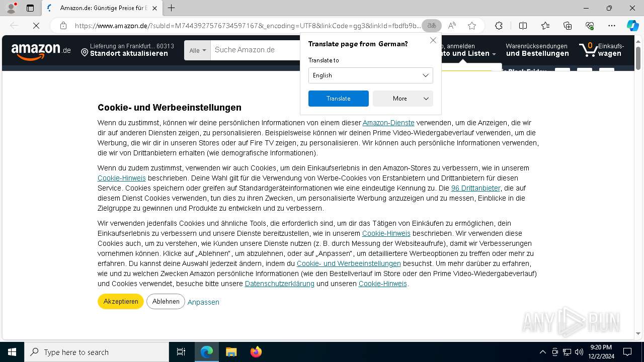Screen dimensions: 644x362
Task: Close the Translate page popup
Action: point(433,40)
